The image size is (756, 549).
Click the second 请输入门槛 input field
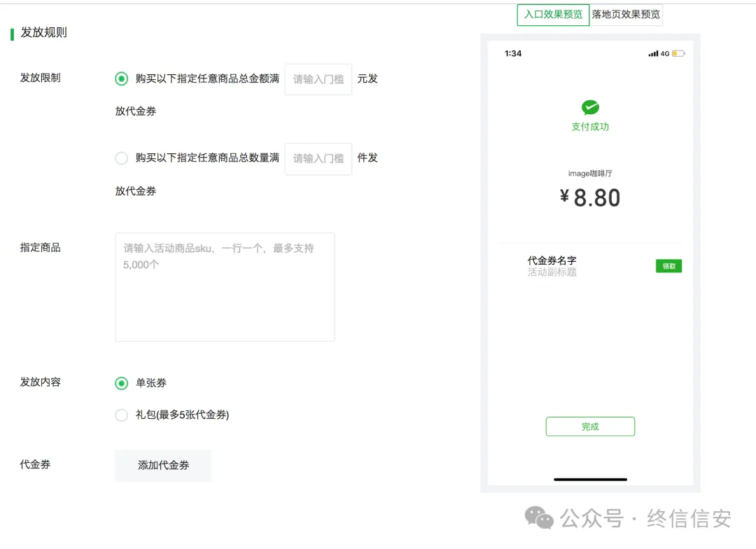318,158
